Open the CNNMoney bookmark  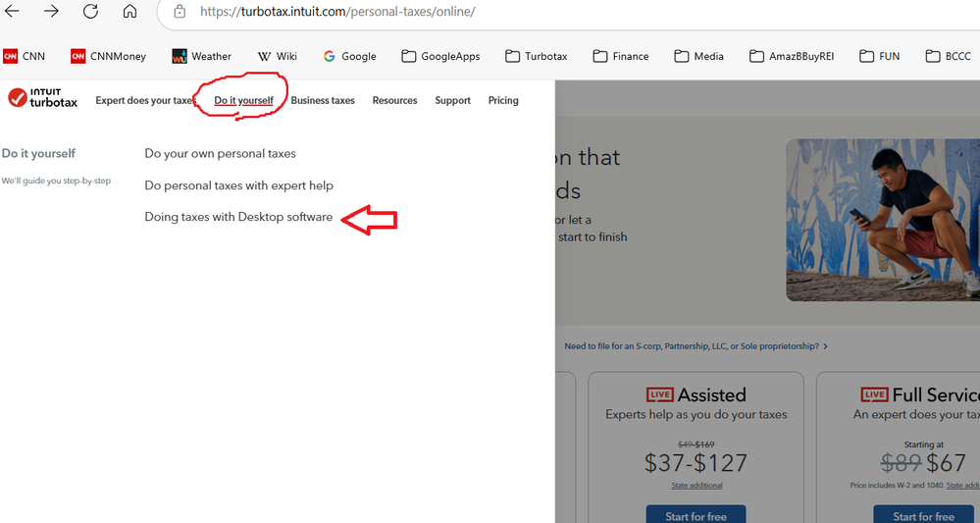109,56
